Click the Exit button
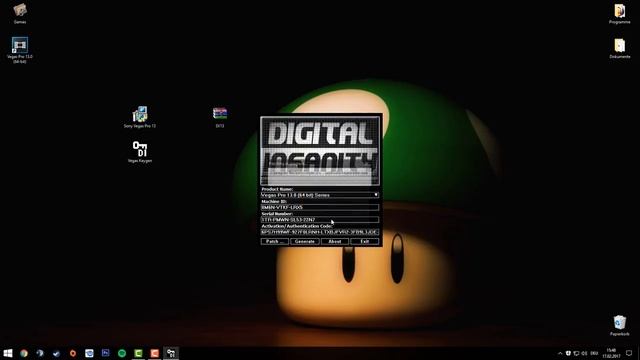Image resolution: width=640 pixels, height=360 pixels. click(365, 242)
